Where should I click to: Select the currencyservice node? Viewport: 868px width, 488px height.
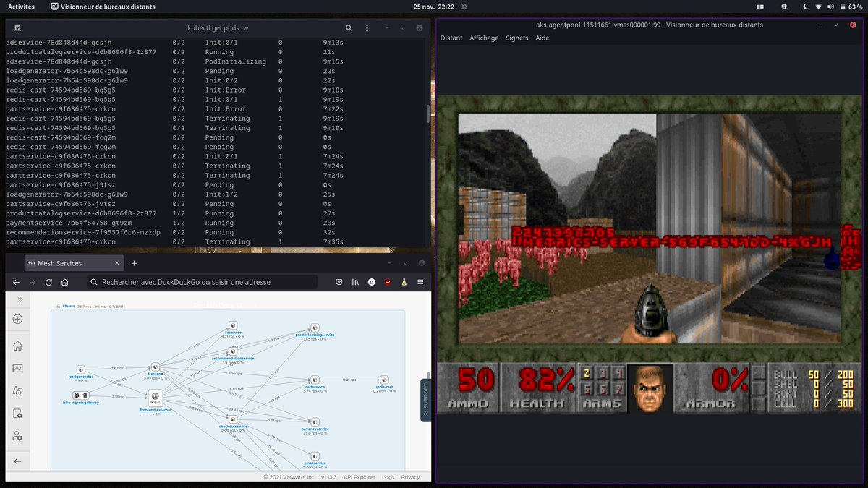tap(315, 424)
